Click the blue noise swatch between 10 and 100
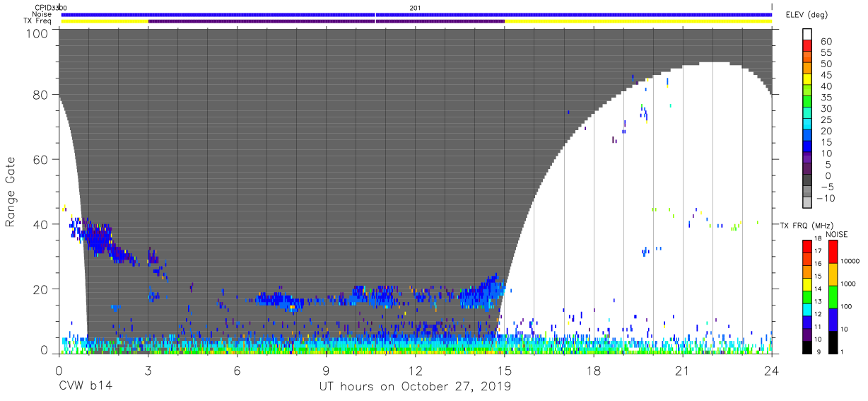 coord(832,319)
